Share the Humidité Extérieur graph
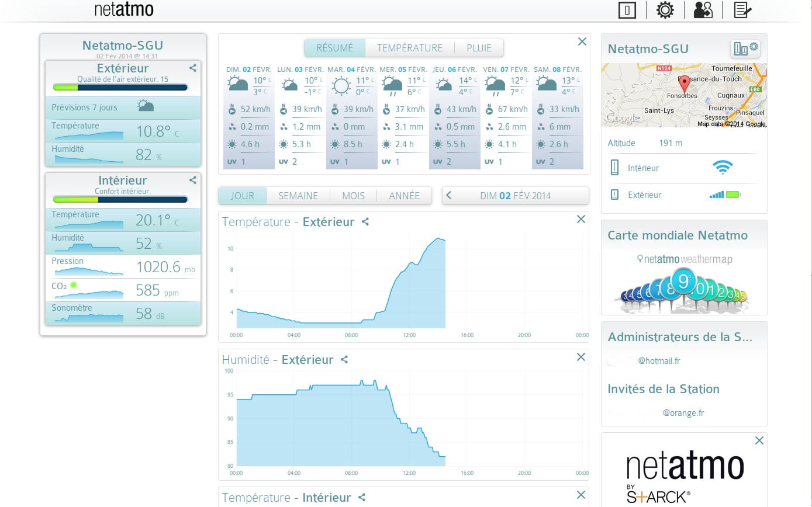Viewport: 812px width, 507px height. 344,360
